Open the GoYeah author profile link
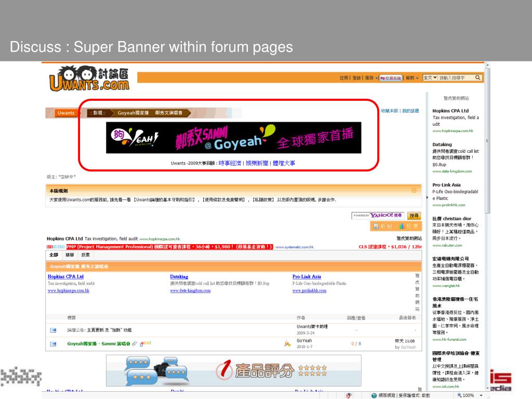The height and width of the screenshot is (399, 532). point(304,341)
